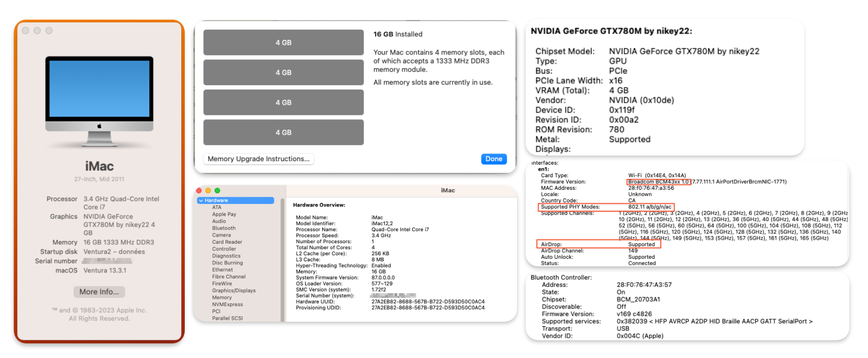
Task: Click the 'Connected' Wi-Fi status value
Action: click(x=642, y=263)
